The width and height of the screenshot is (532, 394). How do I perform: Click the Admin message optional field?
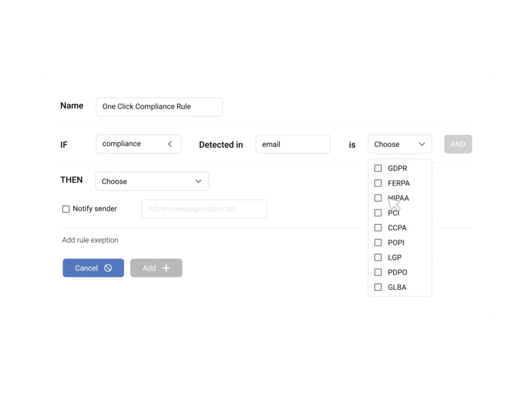click(x=204, y=209)
